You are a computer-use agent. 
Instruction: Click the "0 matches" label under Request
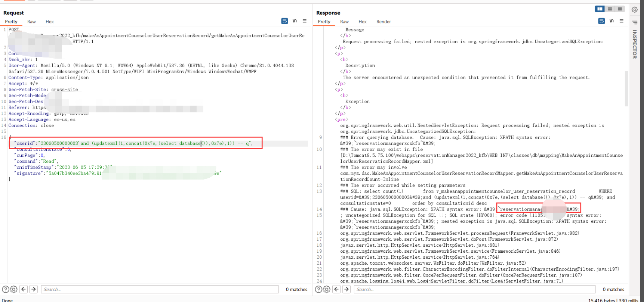click(296, 289)
